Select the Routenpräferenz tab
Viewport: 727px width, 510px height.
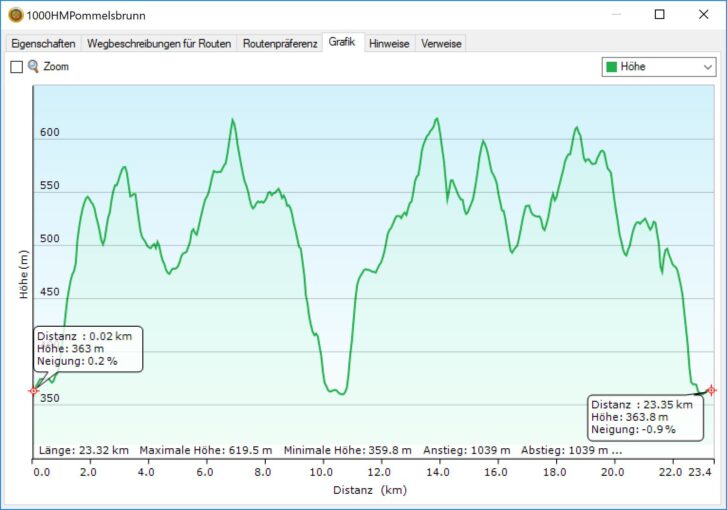click(280, 43)
